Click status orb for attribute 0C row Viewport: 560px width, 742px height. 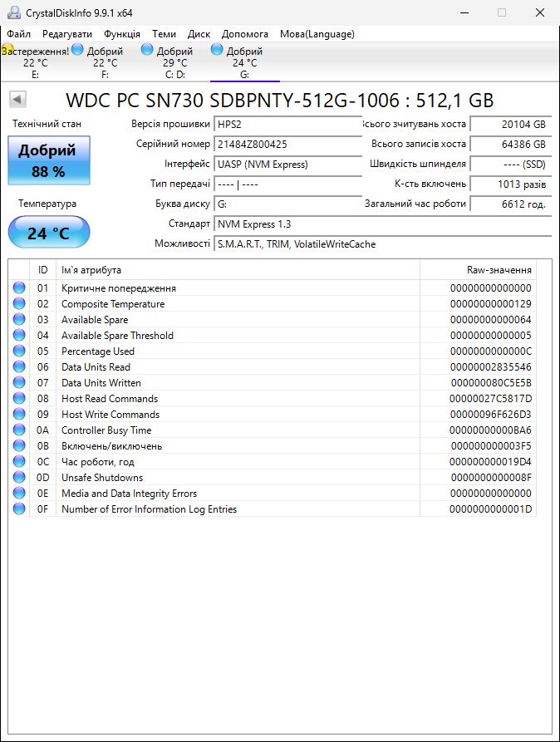pos(19,461)
